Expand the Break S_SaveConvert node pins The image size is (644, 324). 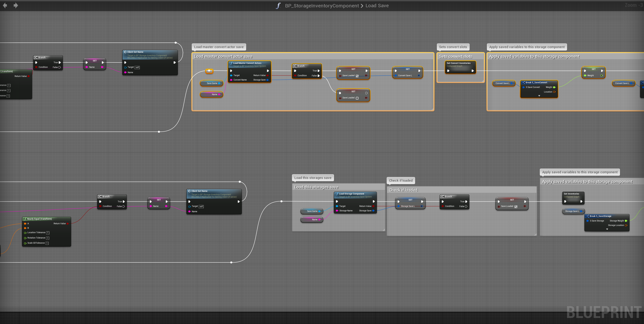(x=539, y=96)
